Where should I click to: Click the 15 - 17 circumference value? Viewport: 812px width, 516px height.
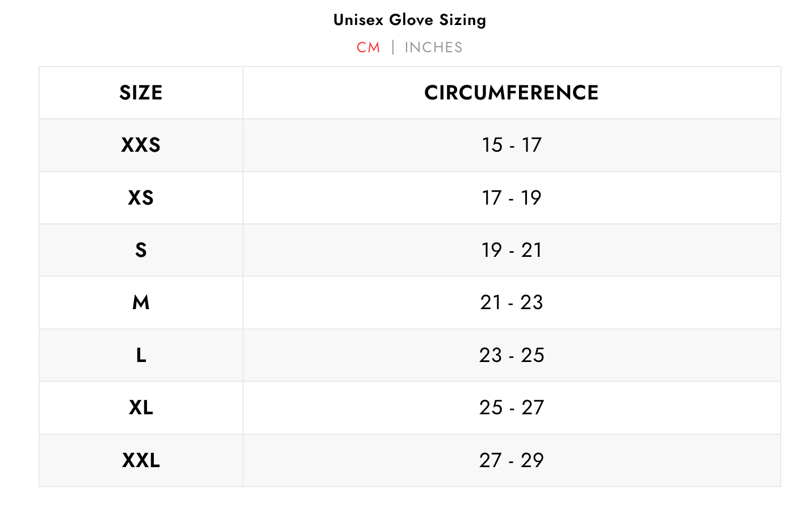[511, 145]
